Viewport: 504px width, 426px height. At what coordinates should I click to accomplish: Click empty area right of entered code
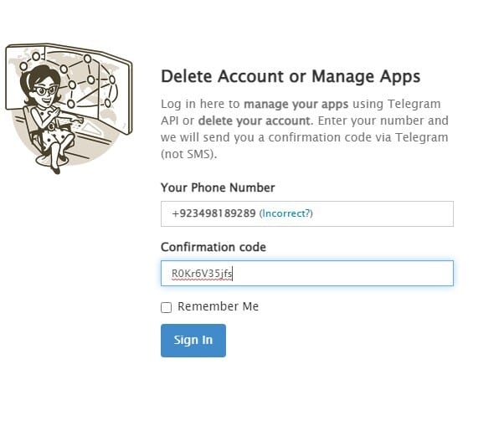[x=341, y=274]
